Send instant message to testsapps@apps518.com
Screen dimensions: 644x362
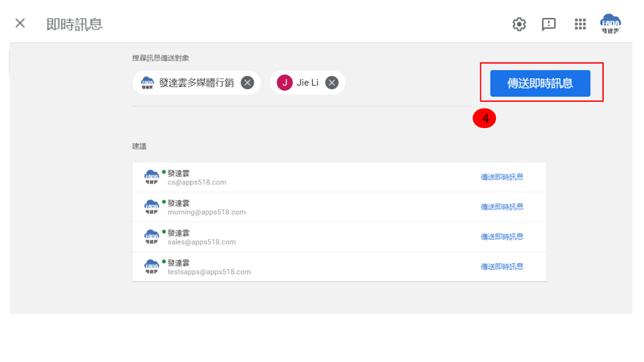[502, 266]
